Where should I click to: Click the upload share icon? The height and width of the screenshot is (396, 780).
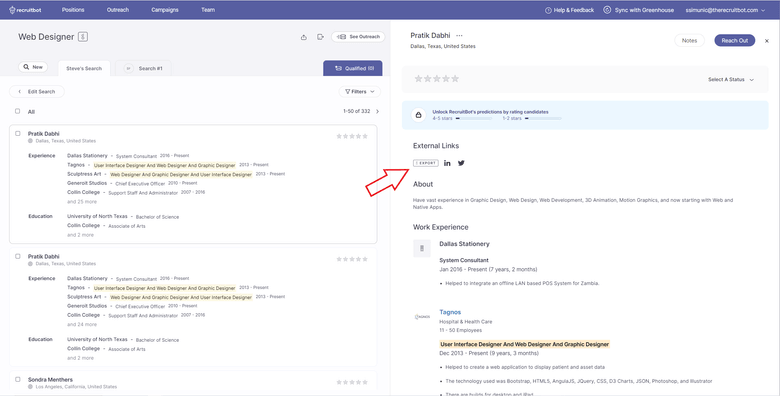[x=303, y=37]
